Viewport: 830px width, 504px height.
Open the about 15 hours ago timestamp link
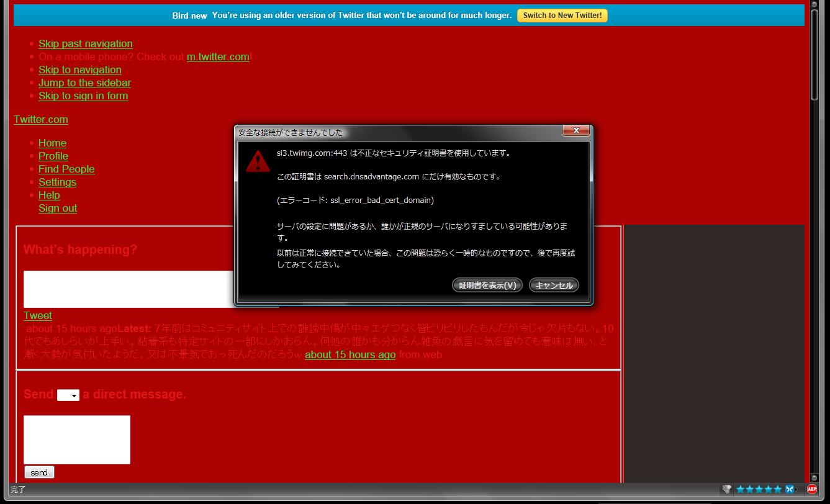point(350,354)
